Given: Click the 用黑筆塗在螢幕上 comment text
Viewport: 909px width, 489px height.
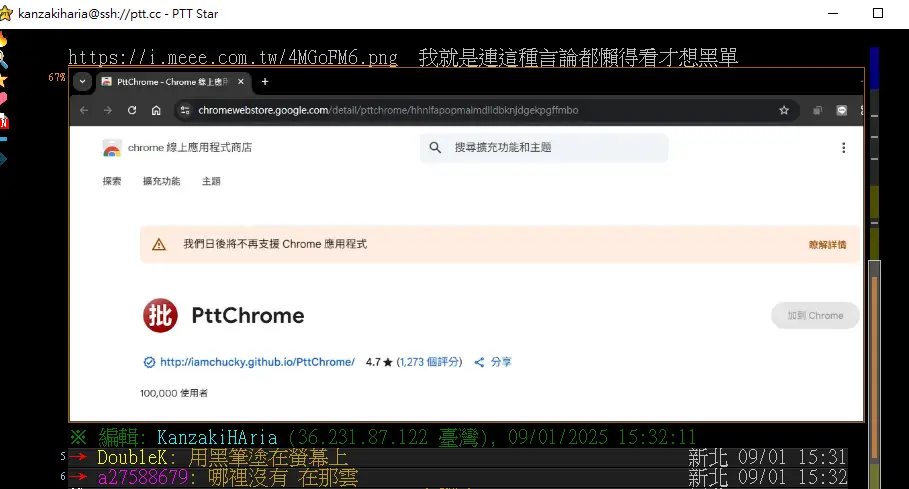Looking at the screenshot, I should [268, 458].
